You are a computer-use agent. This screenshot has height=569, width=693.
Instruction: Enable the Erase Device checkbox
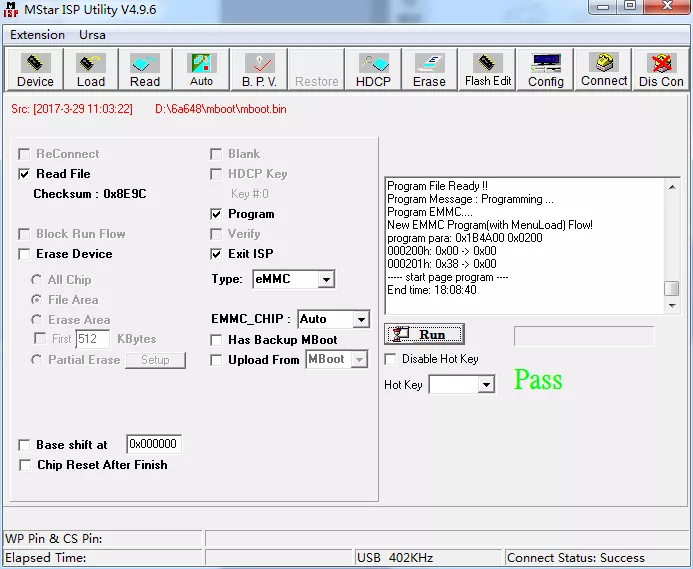click(25, 254)
